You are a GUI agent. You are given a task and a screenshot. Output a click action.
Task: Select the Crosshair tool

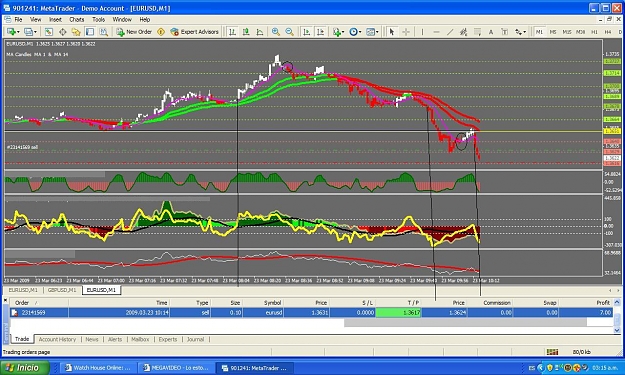coord(406,32)
